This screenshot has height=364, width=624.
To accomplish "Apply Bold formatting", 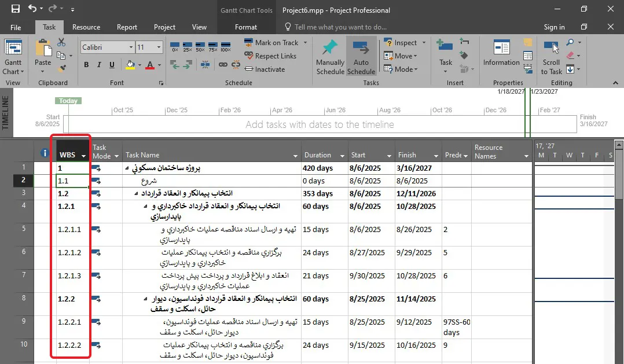I will click(x=86, y=65).
